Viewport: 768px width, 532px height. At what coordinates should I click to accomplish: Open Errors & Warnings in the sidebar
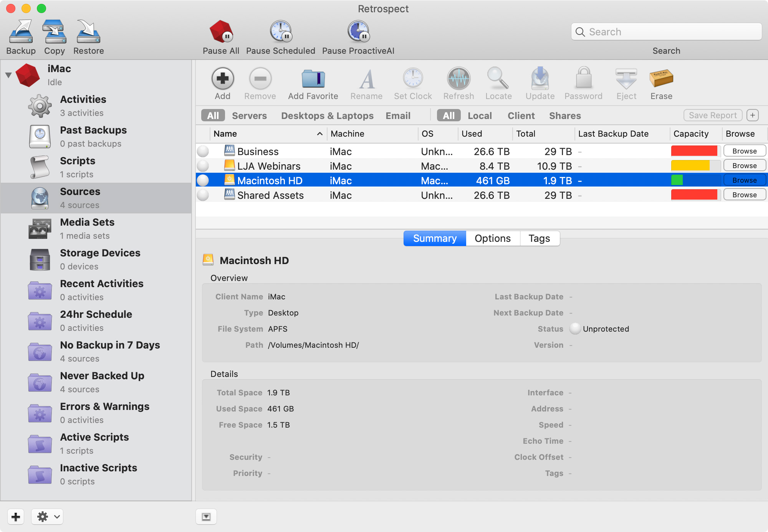[x=96, y=413]
